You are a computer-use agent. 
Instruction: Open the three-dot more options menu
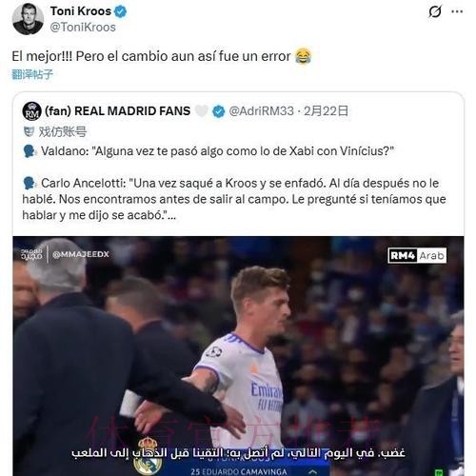coord(457,11)
